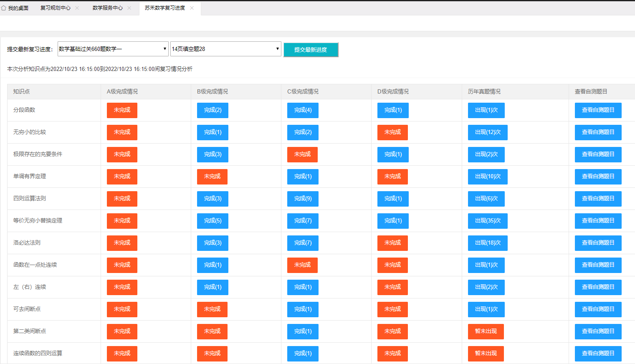Viewport: 635px width, 364px height.
Task: View 查看自测题目 for 洛必达法则 row
Action: pos(598,243)
